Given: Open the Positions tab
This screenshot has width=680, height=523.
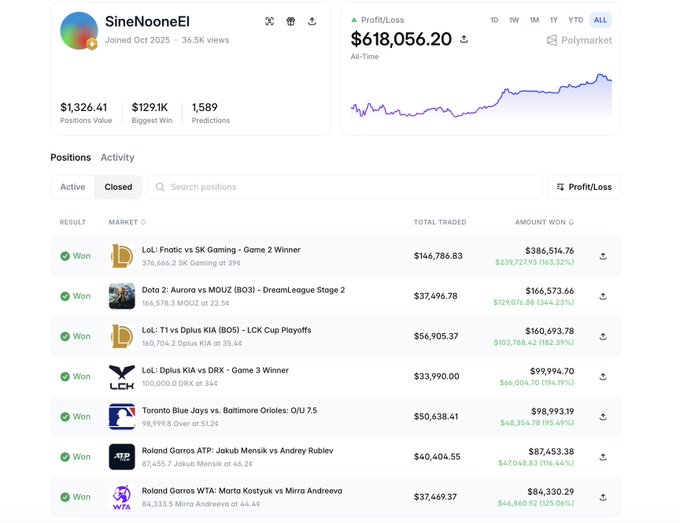Looking at the screenshot, I should 71,157.
